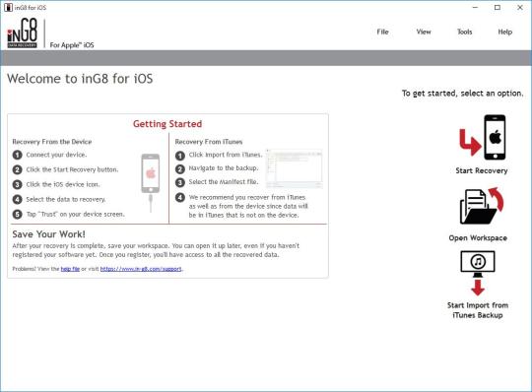Image resolution: width=532 pixels, height=392 pixels.
Task: Click 'Navigate to the backup.' step
Action: [x=224, y=168]
